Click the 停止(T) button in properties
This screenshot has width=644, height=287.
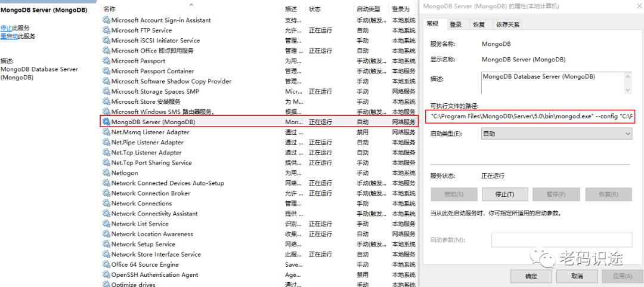(x=505, y=194)
